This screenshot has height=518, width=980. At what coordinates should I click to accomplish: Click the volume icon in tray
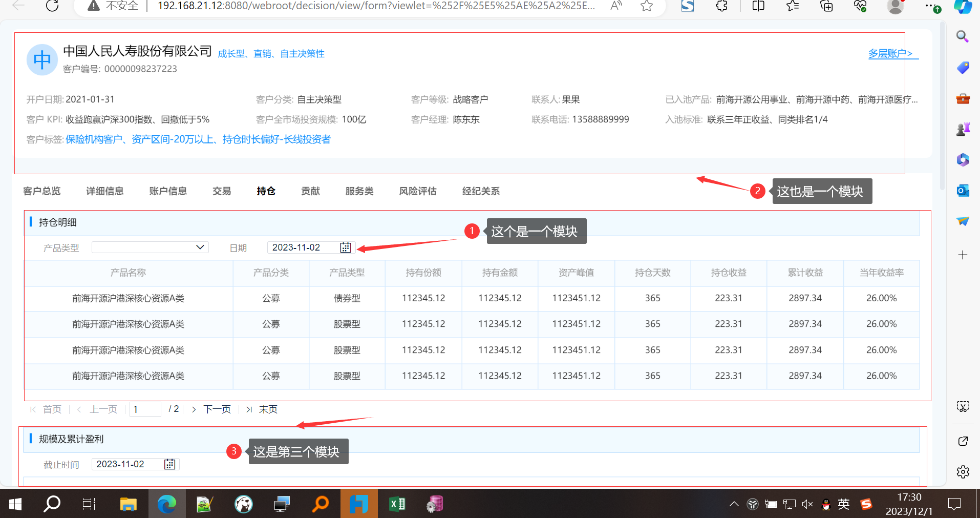(807, 504)
